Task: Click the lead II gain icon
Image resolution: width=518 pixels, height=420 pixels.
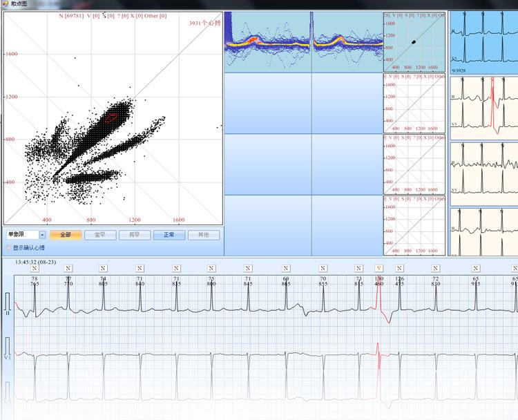Action: click(8, 302)
